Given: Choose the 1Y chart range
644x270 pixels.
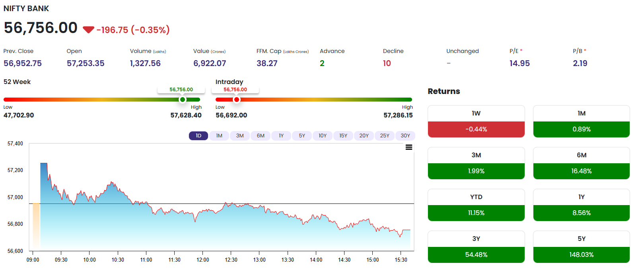Looking at the screenshot, I should pos(281,136).
